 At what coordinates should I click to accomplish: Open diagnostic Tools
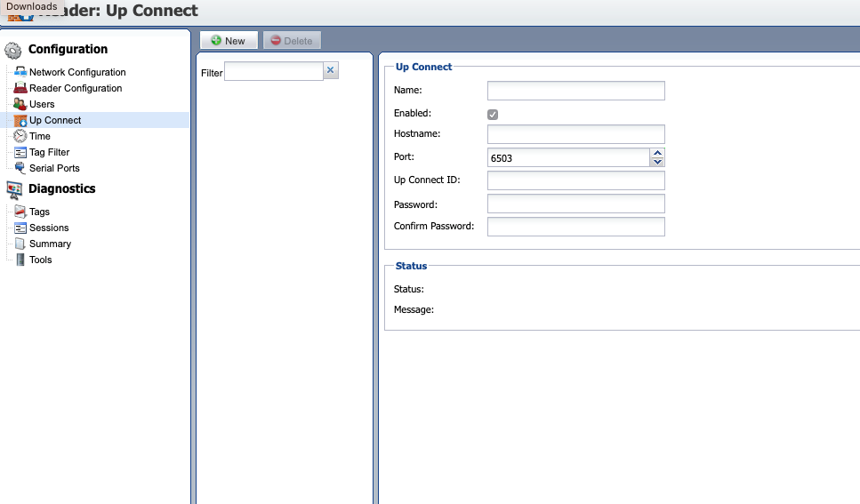click(x=41, y=260)
